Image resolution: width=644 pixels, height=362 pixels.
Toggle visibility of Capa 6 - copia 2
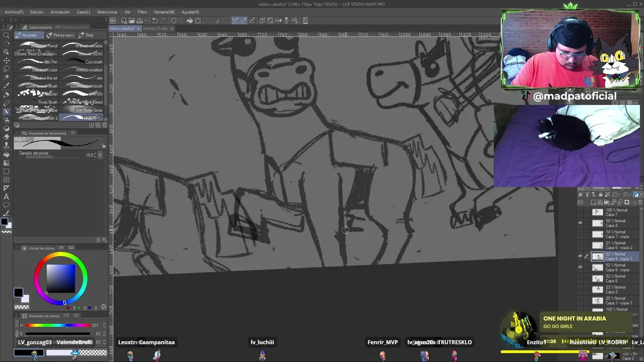[580, 245]
